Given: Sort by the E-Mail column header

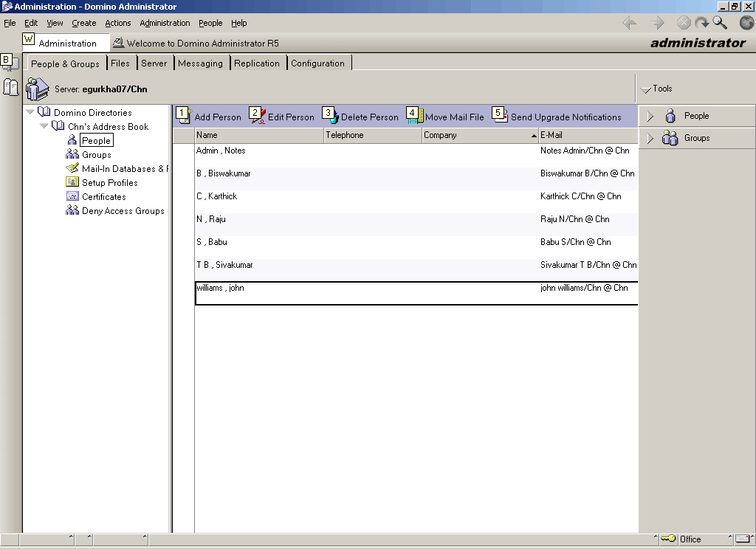Looking at the screenshot, I should coord(588,135).
